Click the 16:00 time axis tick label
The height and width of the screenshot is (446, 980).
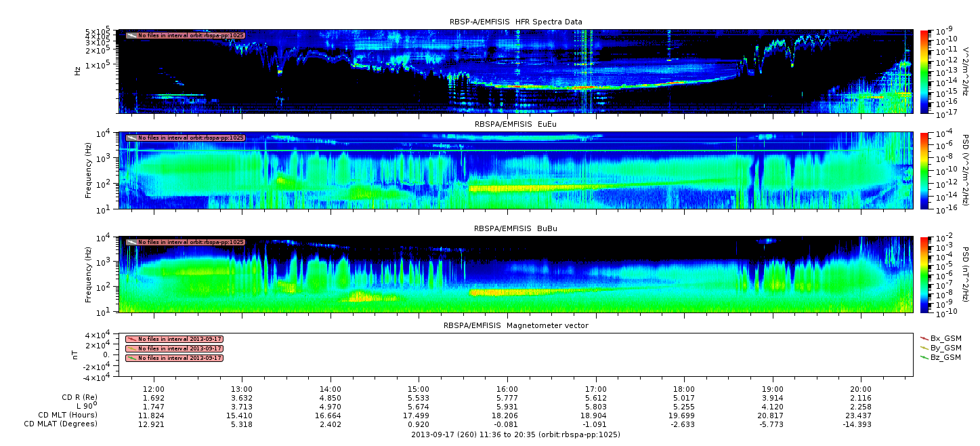pyautogui.click(x=507, y=390)
